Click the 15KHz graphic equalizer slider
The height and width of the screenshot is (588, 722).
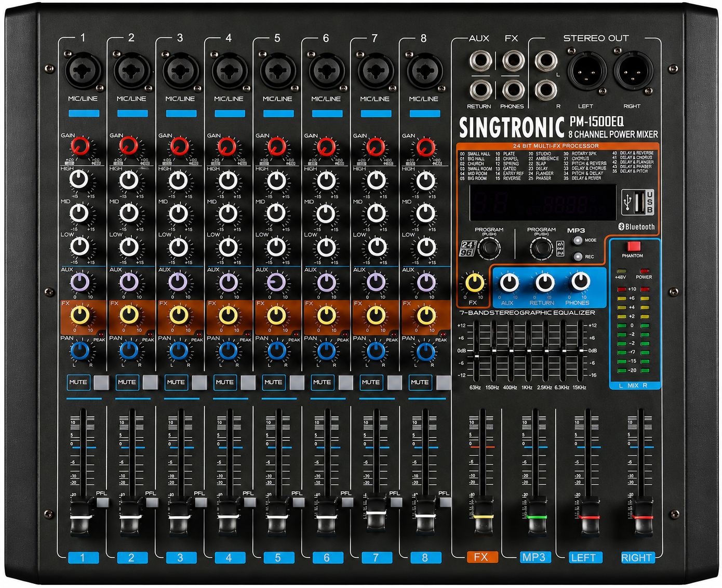pyautogui.click(x=581, y=351)
